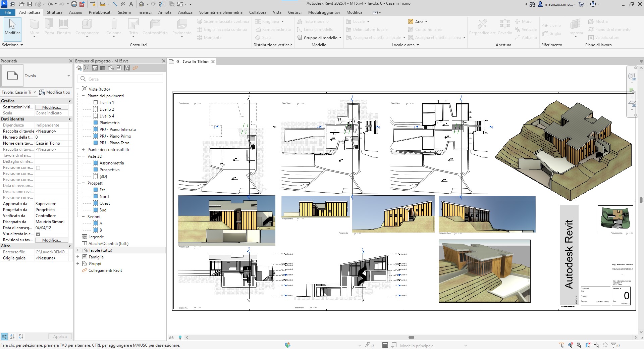Activate the Tetto (Roof) tool

(x=133, y=27)
